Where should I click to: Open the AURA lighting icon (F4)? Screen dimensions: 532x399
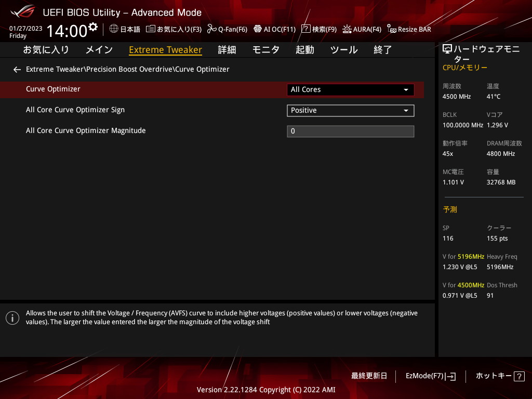[347, 29]
